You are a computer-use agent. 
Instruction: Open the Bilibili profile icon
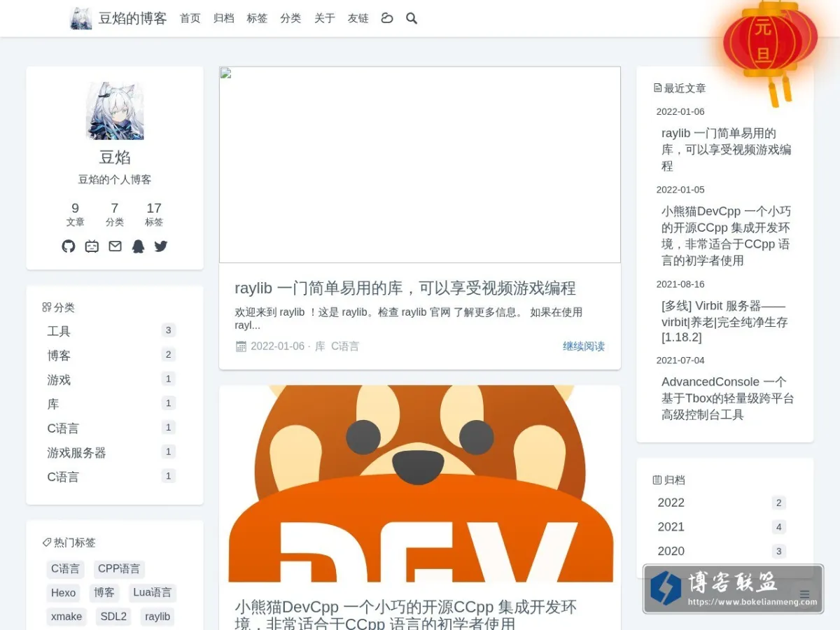pyautogui.click(x=92, y=246)
